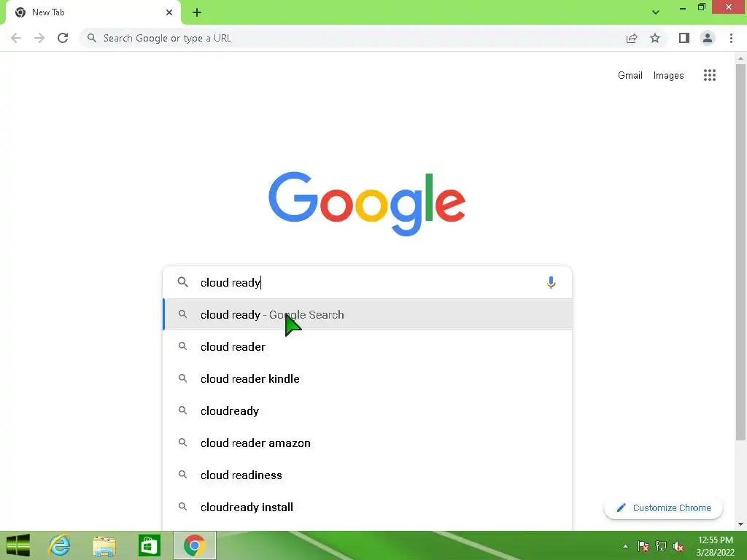The width and height of the screenshot is (747, 560).
Task: Show hidden system tray icons
Action: (x=625, y=546)
